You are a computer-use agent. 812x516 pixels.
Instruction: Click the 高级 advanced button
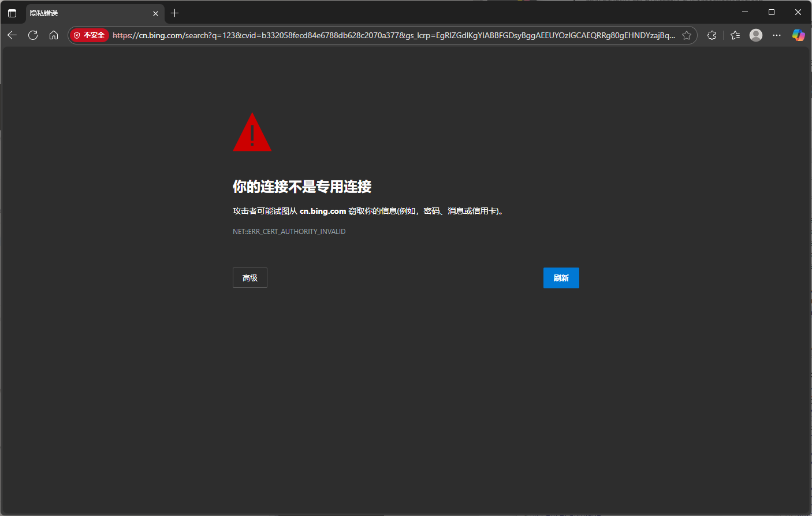tap(250, 278)
